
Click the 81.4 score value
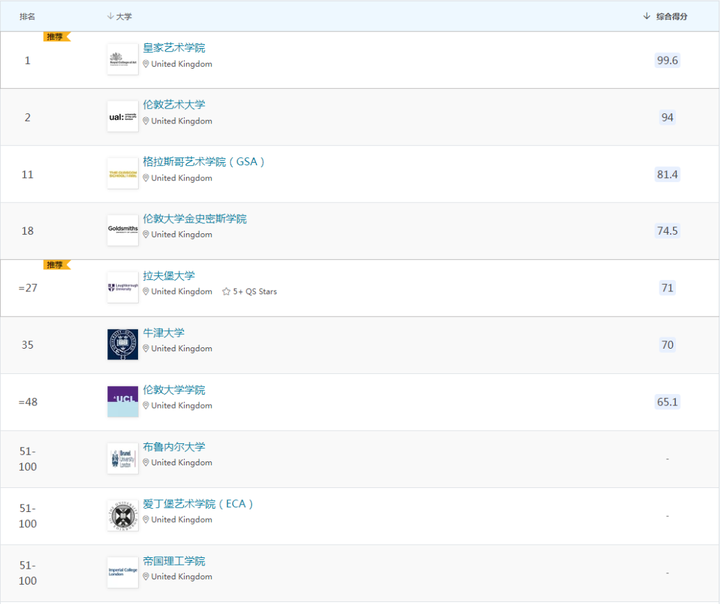pos(667,174)
